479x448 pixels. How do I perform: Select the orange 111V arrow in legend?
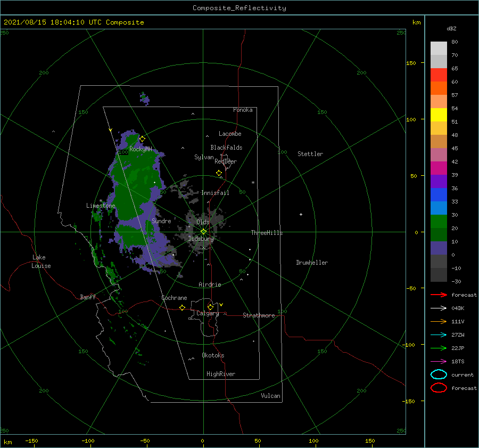439,321
